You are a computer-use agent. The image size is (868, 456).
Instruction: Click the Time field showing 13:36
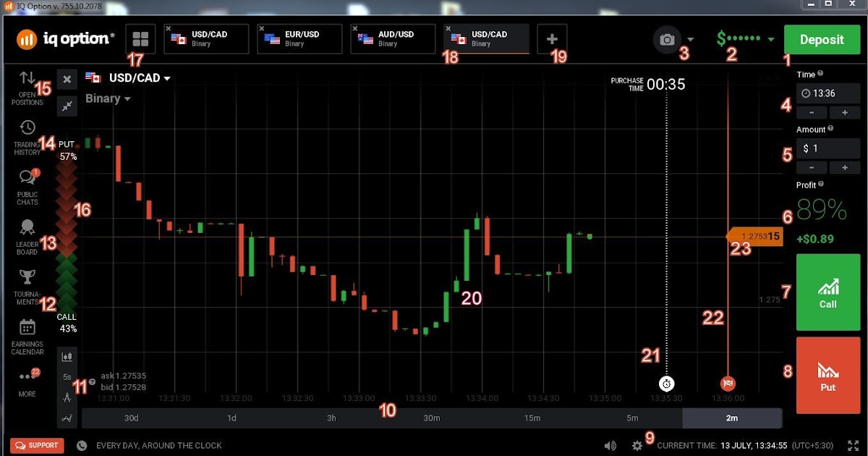coord(828,93)
